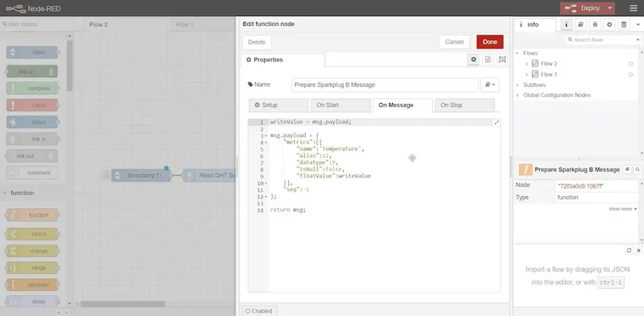The width and height of the screenshot is (644, 316).
Task: Switch to the Flow 2 workspace tab
Action: coord(126,25)
